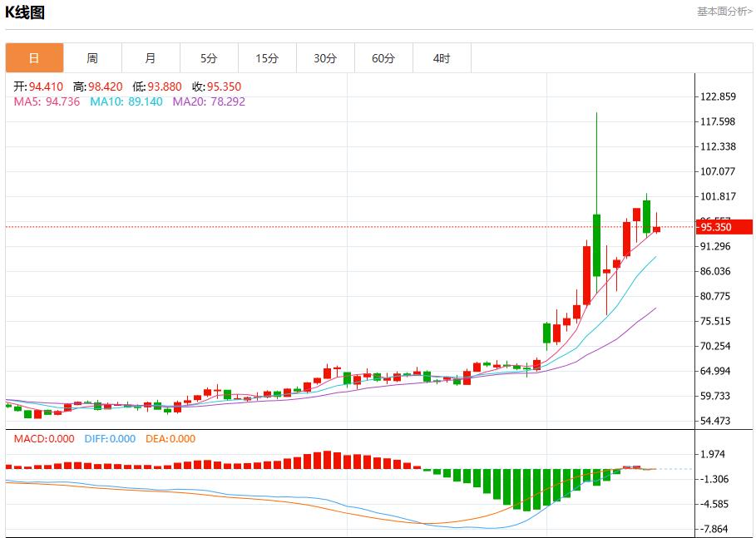
Task: Switch to the 4时 four-hour tab
Action: (x=442, y=58)
